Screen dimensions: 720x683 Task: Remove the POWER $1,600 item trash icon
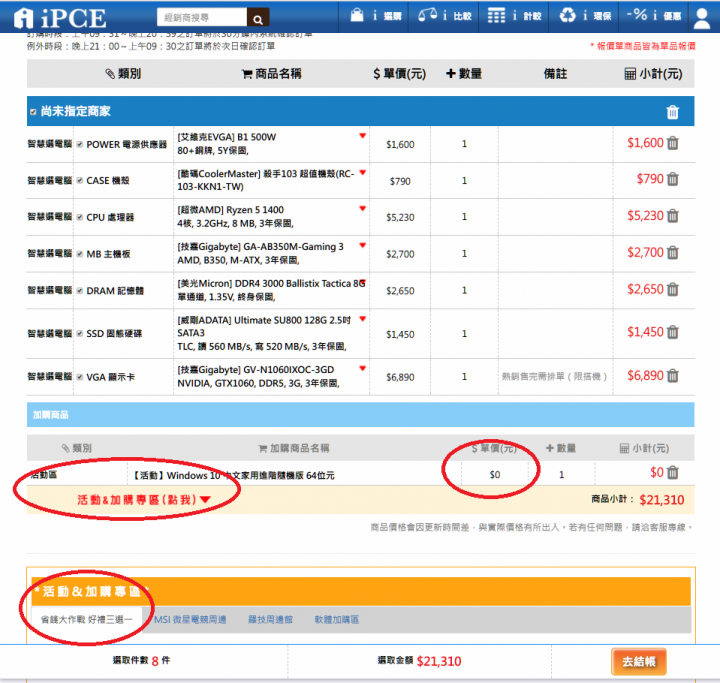(672, 143)
